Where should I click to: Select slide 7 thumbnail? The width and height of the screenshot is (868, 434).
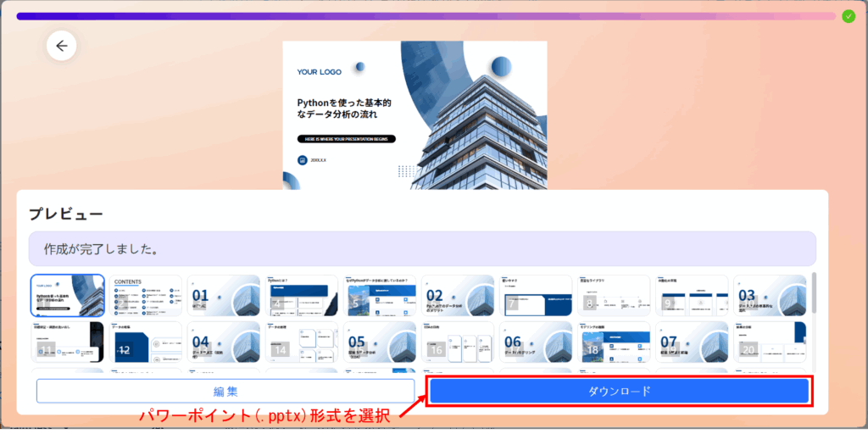(536, 296)
